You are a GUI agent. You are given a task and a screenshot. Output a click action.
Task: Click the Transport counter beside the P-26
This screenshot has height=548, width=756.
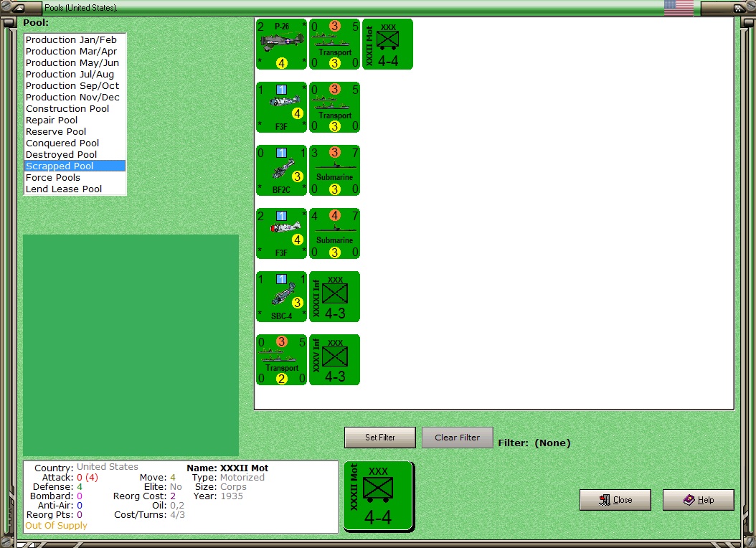(x=335, y=44)
